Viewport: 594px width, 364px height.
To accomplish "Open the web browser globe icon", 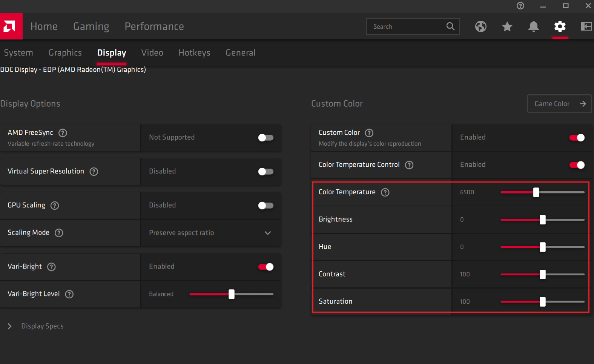I will tap(480, 26).
